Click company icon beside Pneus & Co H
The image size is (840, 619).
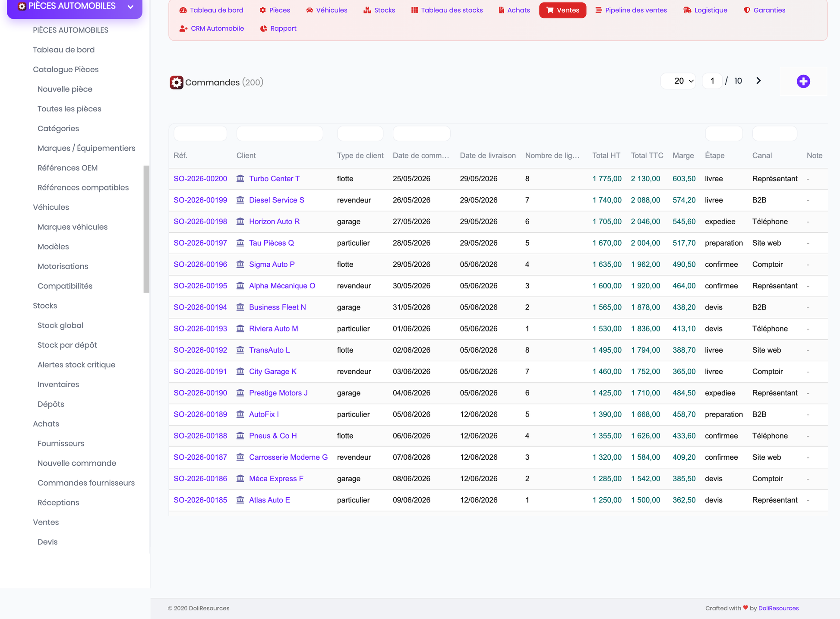[x=240, y=436]
